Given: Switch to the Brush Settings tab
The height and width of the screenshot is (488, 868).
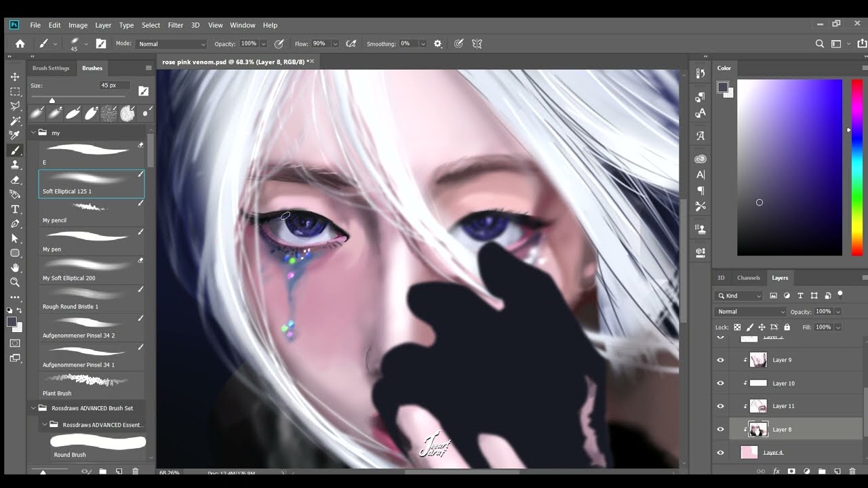Looking at the screenshot, I should [51, 68].
